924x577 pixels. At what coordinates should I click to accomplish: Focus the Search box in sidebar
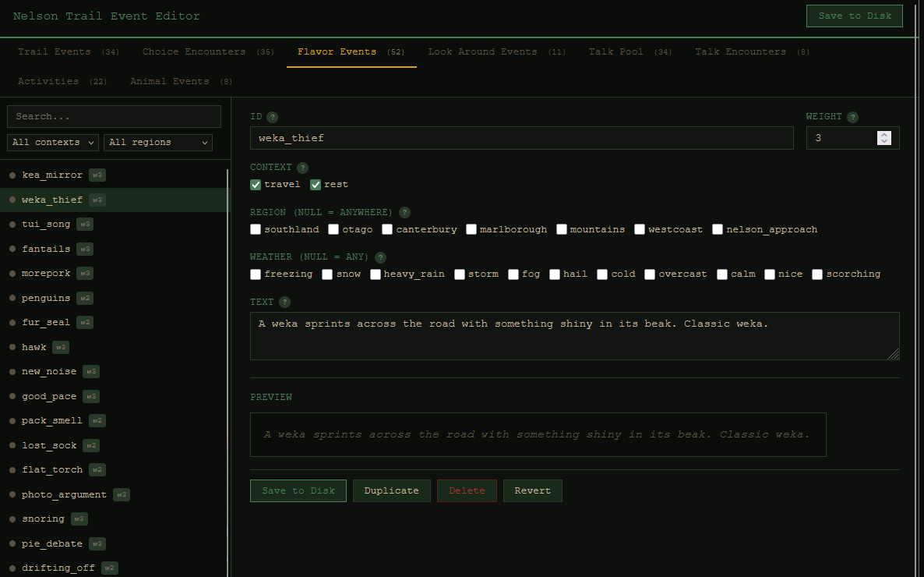(114, 117)
